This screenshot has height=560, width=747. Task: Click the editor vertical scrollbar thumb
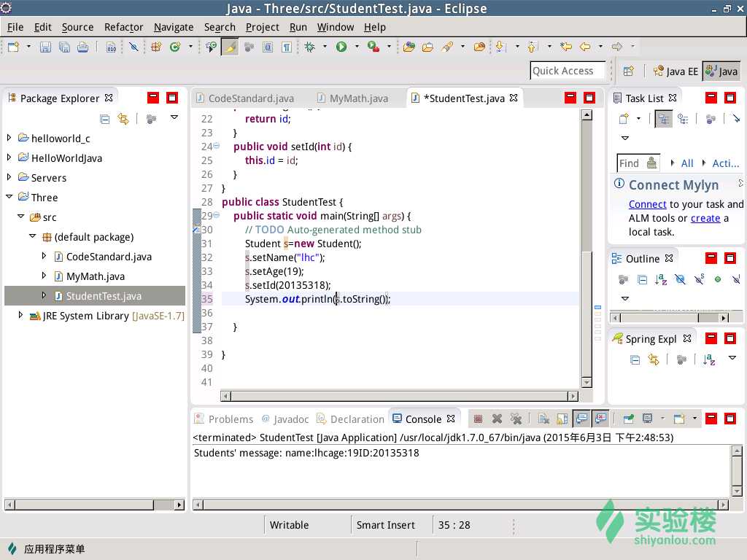click(x=587, y=313)
